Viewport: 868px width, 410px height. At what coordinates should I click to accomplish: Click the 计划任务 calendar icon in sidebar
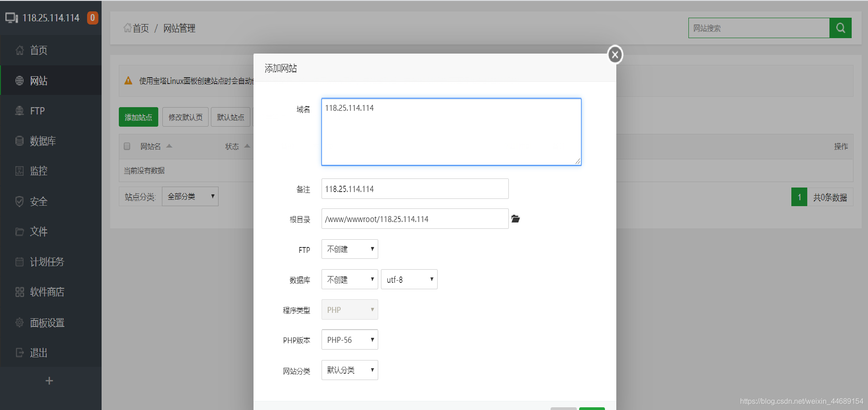20,262
